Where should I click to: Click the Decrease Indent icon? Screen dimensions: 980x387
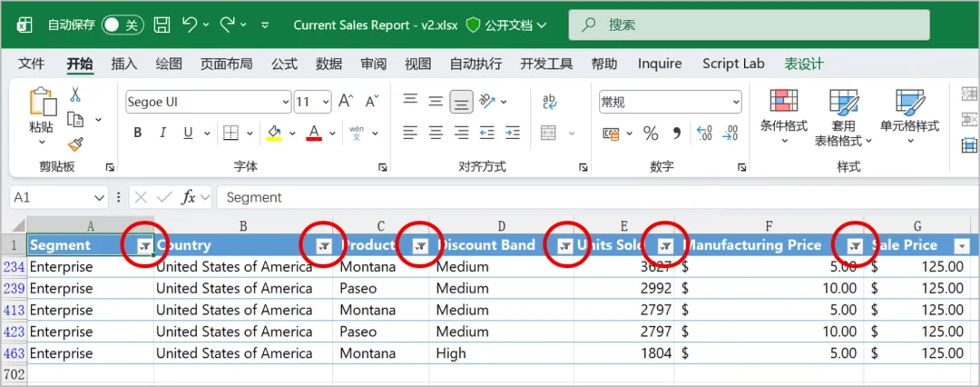click(x=487, y=132)
